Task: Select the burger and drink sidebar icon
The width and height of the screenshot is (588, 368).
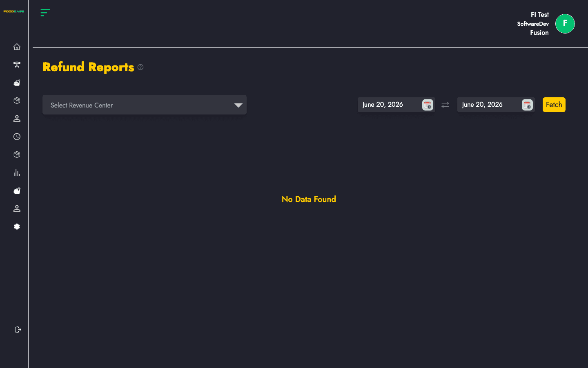Action: click(x=17, y=83)
